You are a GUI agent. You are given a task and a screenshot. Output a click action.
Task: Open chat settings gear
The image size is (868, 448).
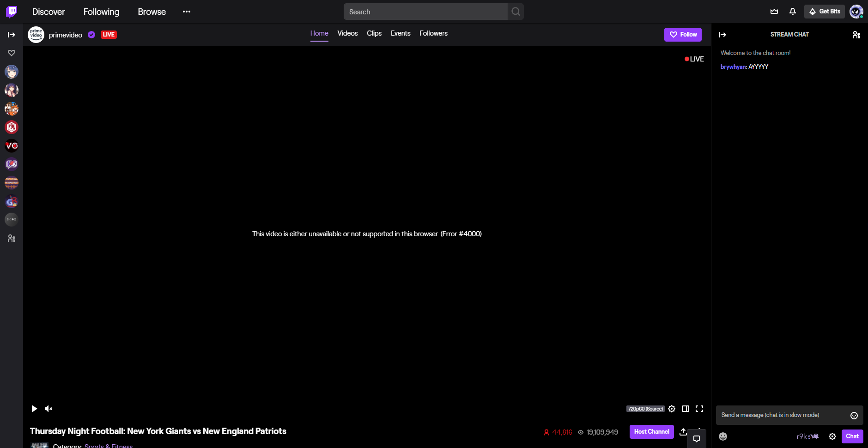click(x=832, y=436)
